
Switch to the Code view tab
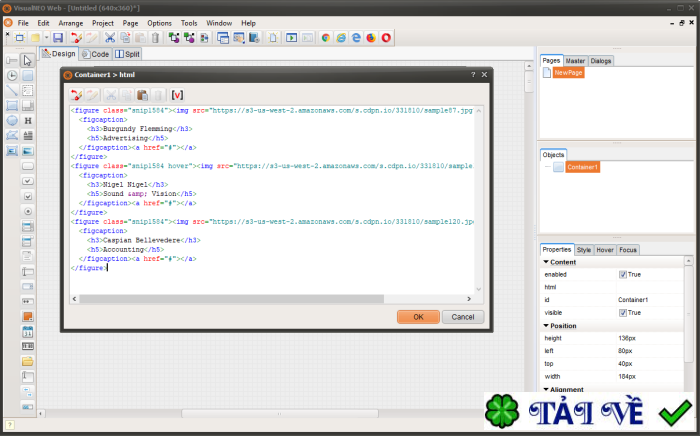click(x=96, y=54)
